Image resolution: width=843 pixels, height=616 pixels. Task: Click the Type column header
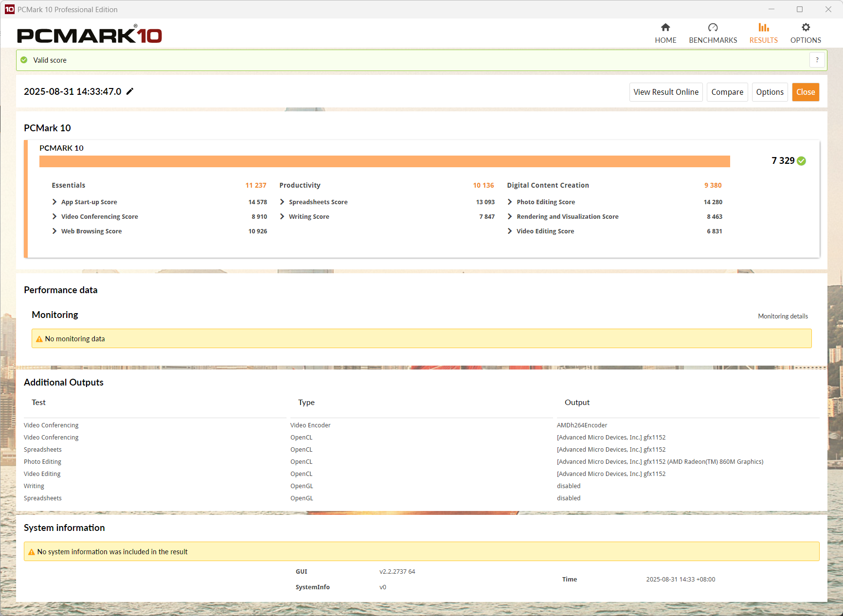(x=306, y=403)
